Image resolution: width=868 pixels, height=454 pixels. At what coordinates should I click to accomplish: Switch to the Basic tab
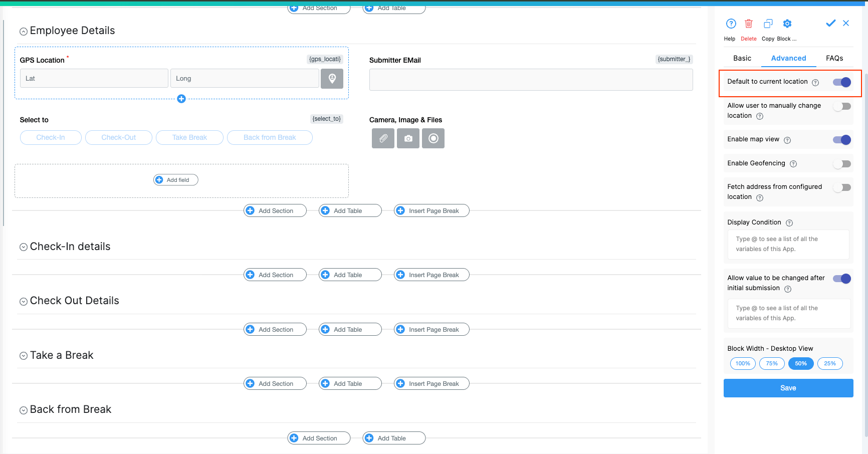[742, 58]
